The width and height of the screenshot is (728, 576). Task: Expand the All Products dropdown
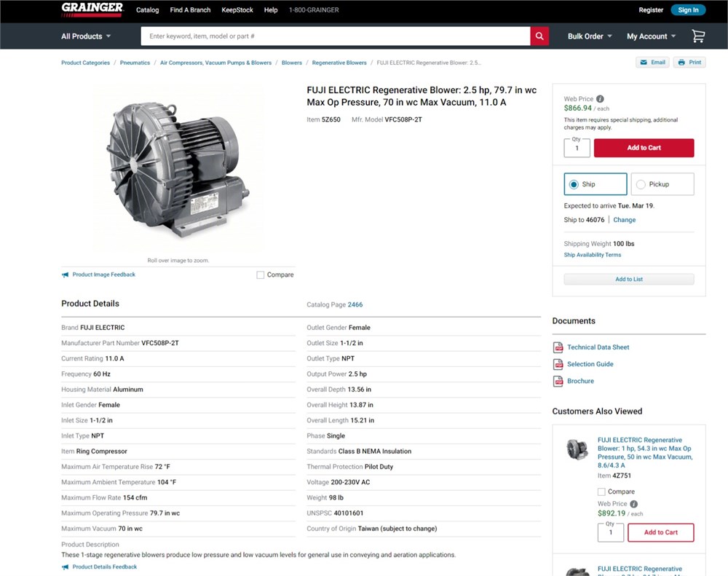pos(86,36)
